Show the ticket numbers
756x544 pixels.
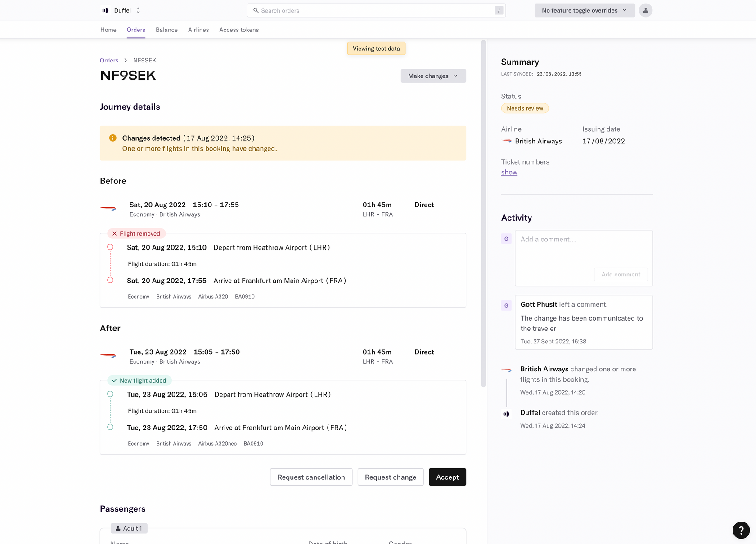(509, 172)
